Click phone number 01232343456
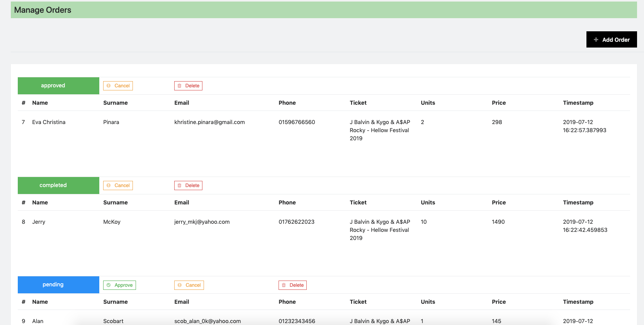Screen dimensions: 644x325 [x=297, y=321]
